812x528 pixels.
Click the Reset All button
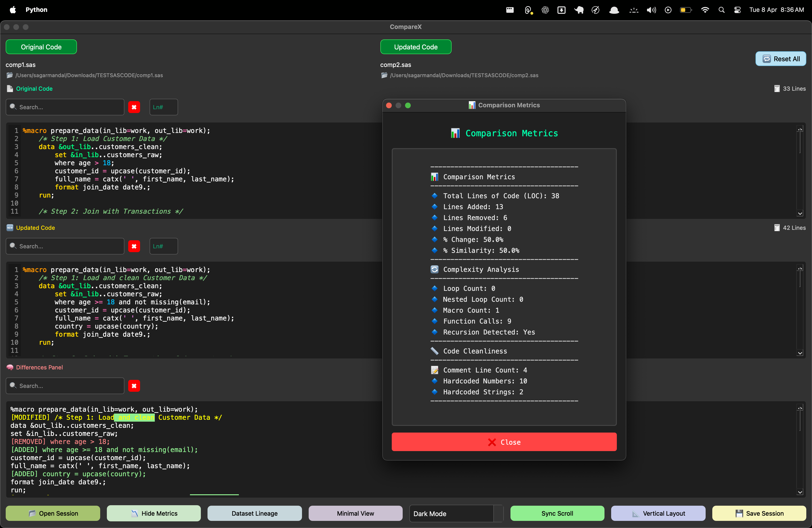[781, 59]
